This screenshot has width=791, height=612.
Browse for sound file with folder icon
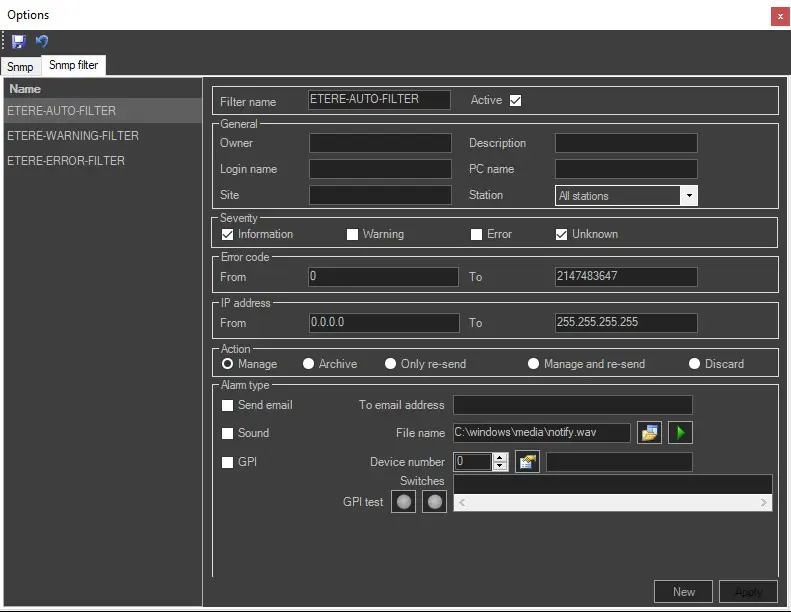pos(650,433)
